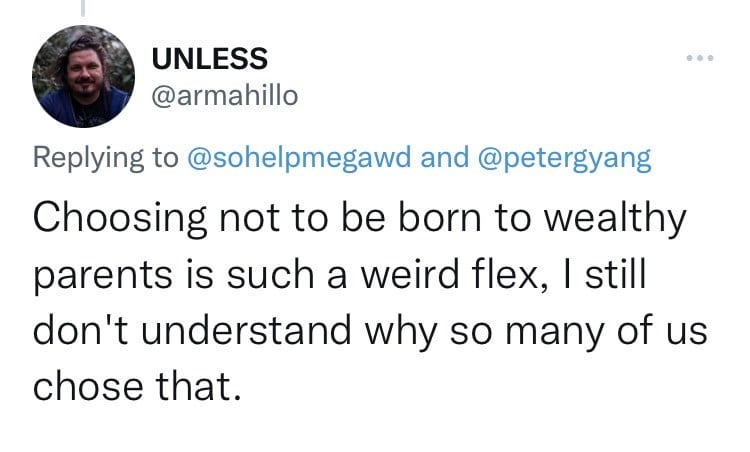Visit the @armahillo handle link
Viewport: 750px width, 452px height.
(x=224, y=96)
